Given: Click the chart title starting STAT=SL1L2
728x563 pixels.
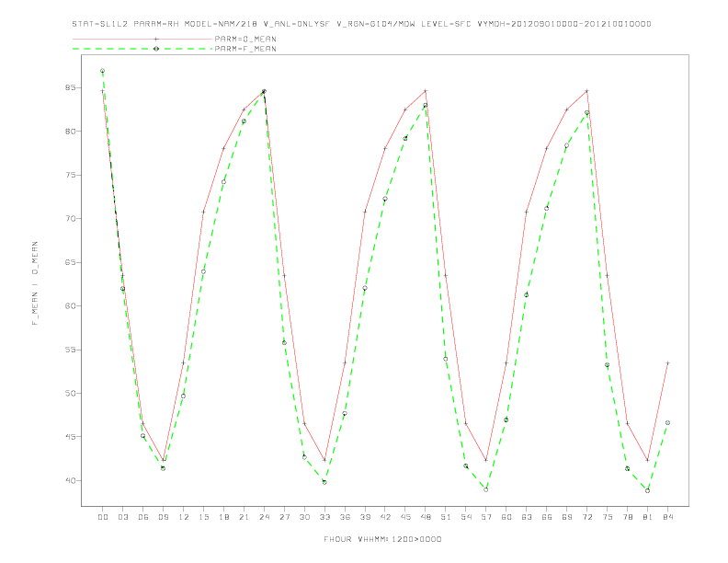Looking at the screenshot, I should click(x=361, y=24).
